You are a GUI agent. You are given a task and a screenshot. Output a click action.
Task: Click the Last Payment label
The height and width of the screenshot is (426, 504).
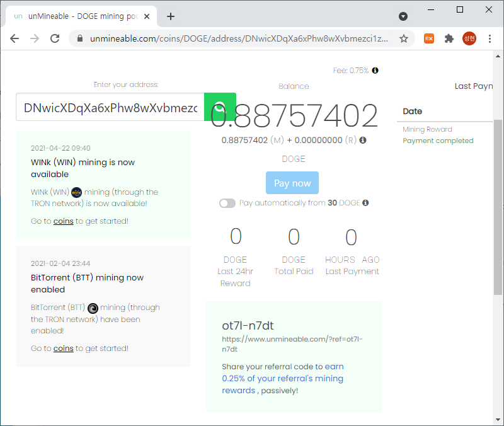(x=352, y=272)
